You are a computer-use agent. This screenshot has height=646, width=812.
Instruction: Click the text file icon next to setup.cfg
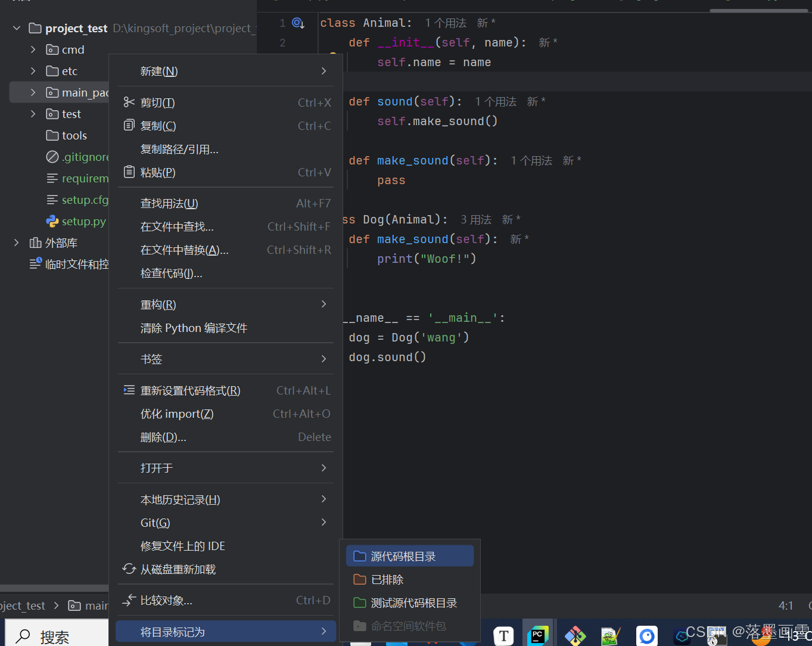[x=52, y=200]
